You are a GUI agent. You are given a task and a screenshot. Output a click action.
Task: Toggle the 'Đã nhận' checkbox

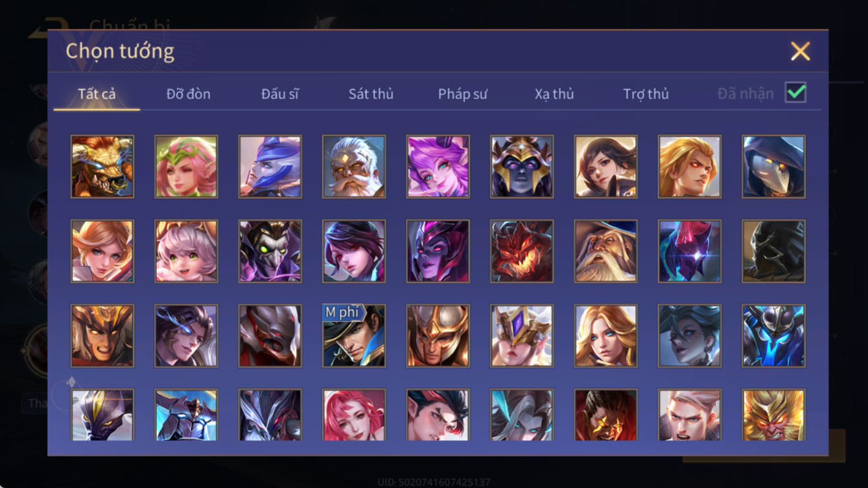[x=795, y=93]
